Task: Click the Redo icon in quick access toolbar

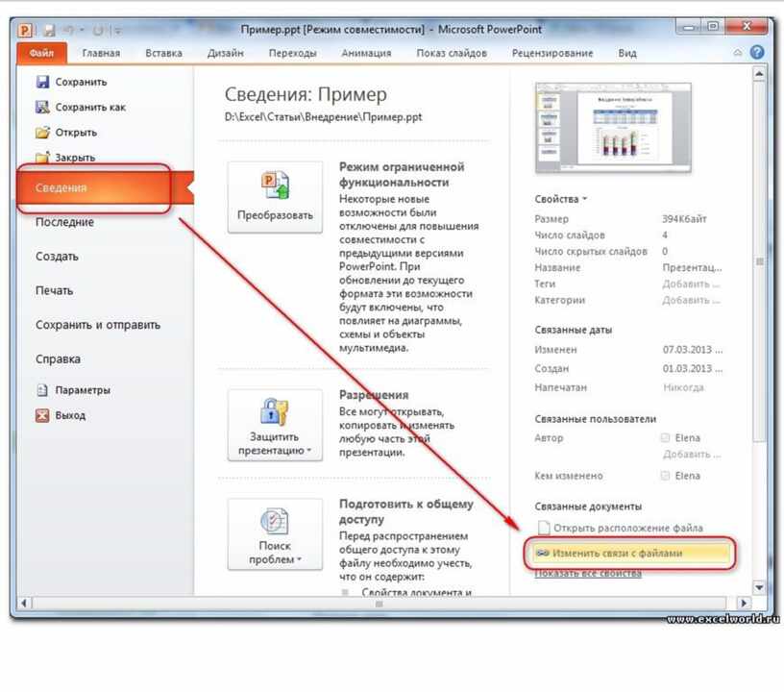Action: click(x=98, y=31)
